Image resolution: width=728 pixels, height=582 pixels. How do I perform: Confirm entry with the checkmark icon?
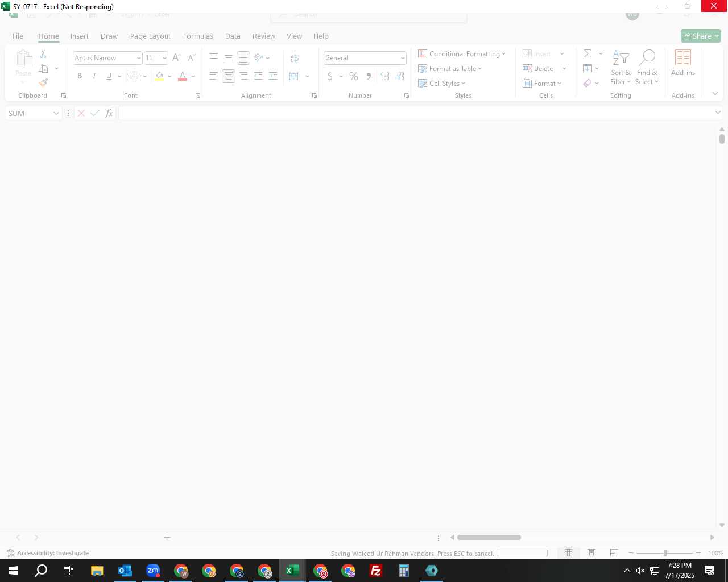95,113
